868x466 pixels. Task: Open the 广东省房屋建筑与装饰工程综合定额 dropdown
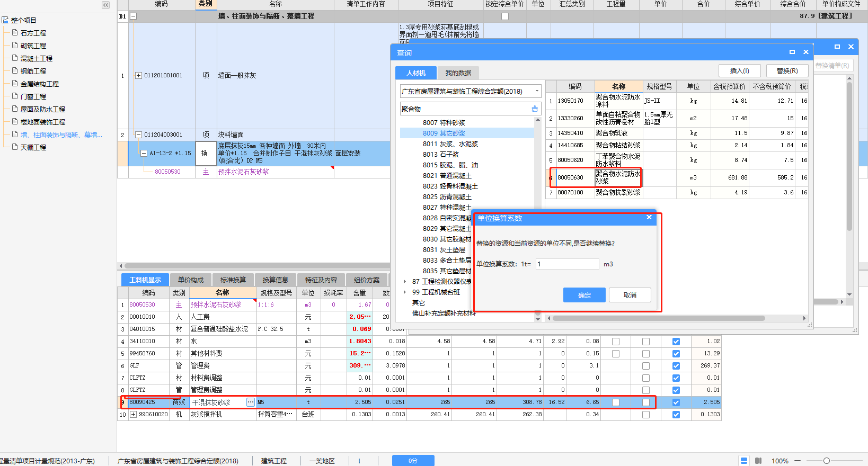pyautogui.click(x=537, y=91)
